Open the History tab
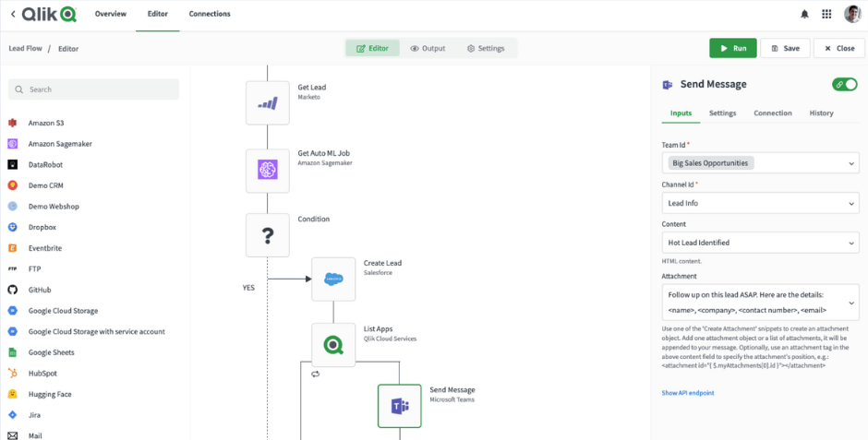 [821, 113]
